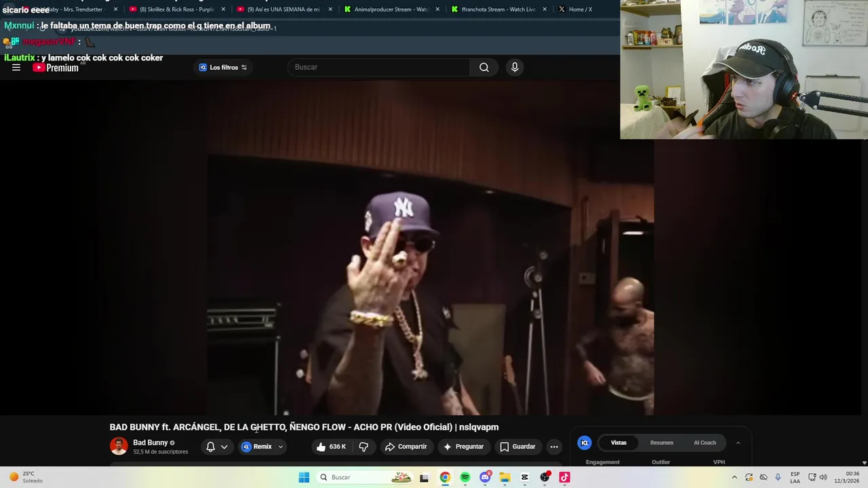The image size is (868, 488).
Task: Open Discord from the taskbar
Action: click(x=485, y=477)
